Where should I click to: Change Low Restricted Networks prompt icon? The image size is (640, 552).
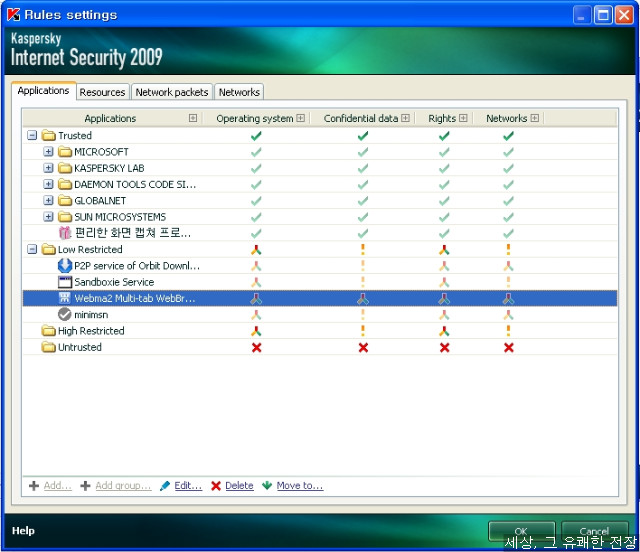click(508, 249)
